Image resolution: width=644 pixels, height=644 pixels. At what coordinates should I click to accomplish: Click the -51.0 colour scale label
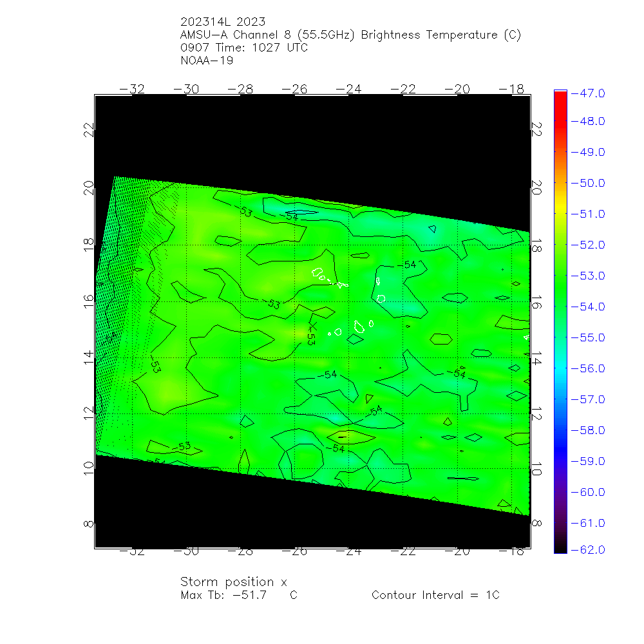[x=588, y=214]
